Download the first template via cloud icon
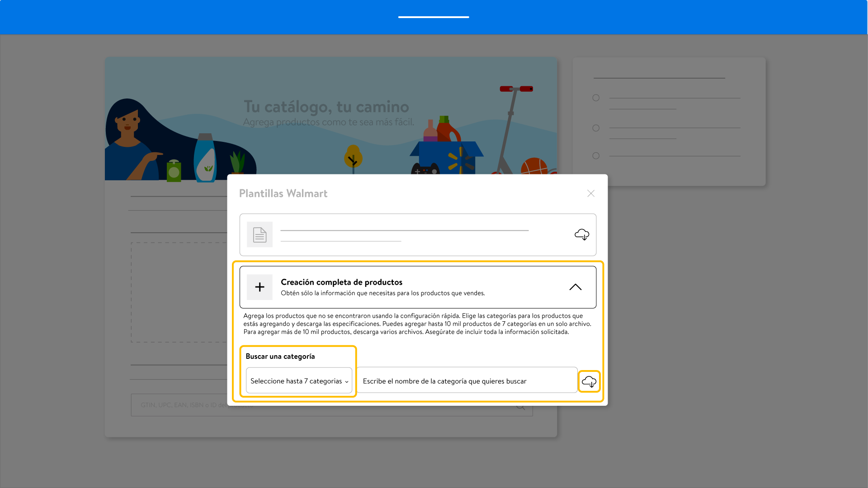Image resolution: width=868 pixels, height=488 pixels. point(582,235)
